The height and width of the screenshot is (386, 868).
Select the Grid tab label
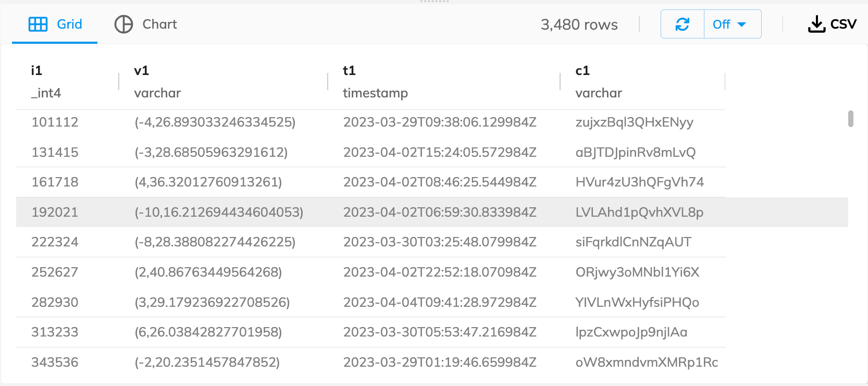69,24
